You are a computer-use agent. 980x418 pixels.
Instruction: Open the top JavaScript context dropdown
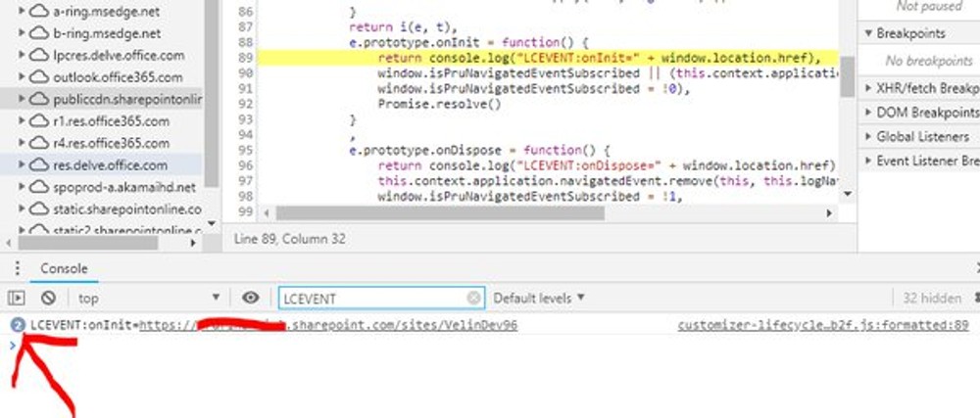(149, 299)
